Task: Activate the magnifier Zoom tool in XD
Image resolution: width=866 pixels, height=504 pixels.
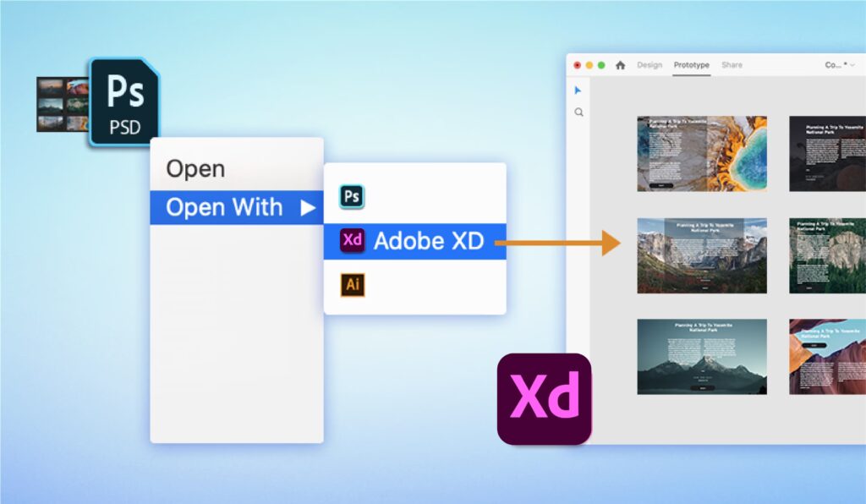Action: coord(578,112)
